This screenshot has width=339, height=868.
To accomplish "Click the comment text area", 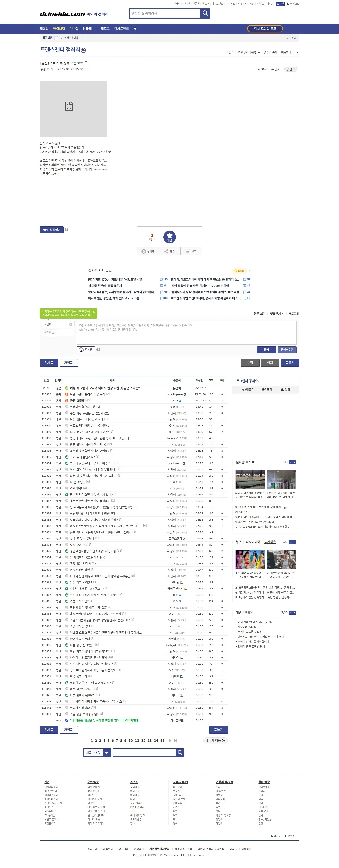I will click(x=186, y=332).
